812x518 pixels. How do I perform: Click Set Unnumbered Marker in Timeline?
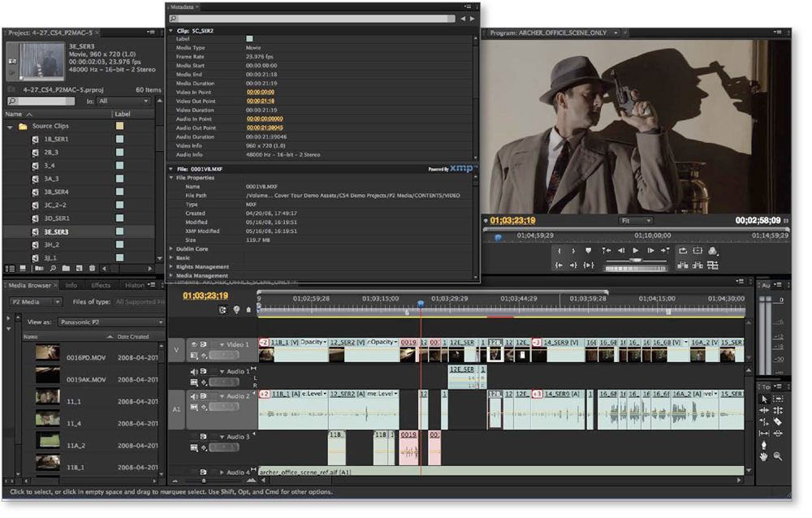pos(248,310)
